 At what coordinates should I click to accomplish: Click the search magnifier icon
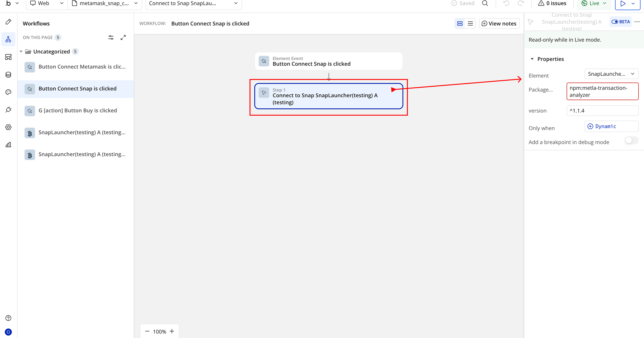485,3
